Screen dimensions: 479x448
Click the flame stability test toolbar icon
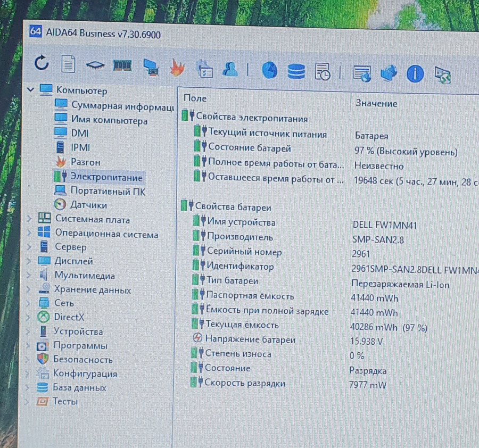point(177,67)
